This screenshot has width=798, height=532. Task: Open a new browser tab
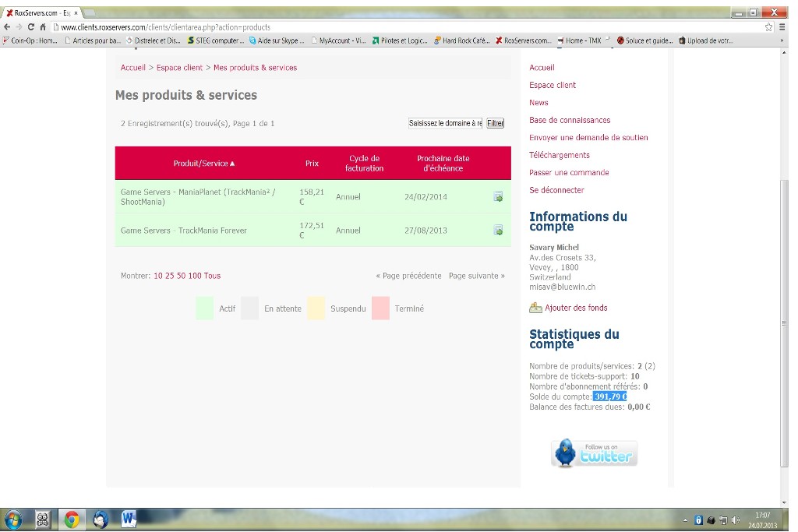coord(90,12)
